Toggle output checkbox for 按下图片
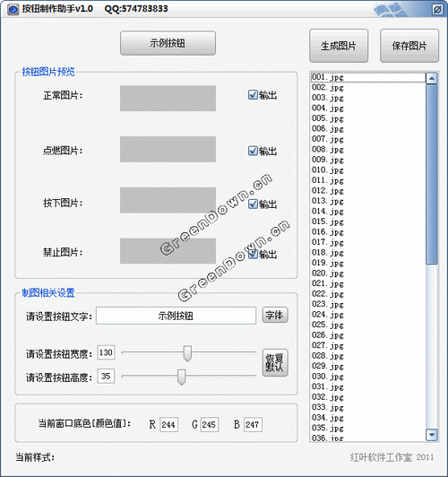Viewport: 448px width, 477px height. coord(253,204)
